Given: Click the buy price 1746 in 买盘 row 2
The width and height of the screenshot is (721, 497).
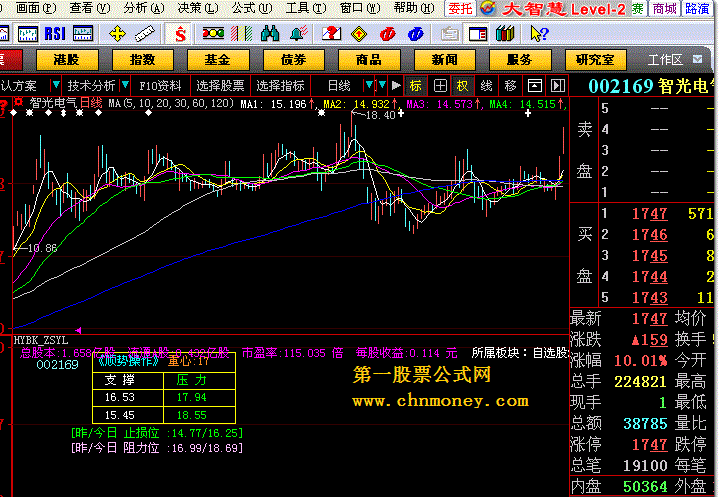Looking at the screenshot, I should [649, 234].
